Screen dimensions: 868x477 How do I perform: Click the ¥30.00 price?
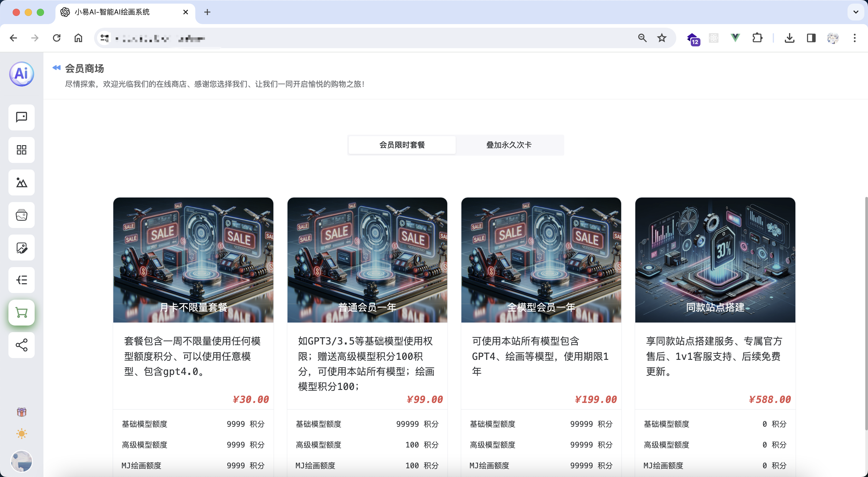pos(251,399)
